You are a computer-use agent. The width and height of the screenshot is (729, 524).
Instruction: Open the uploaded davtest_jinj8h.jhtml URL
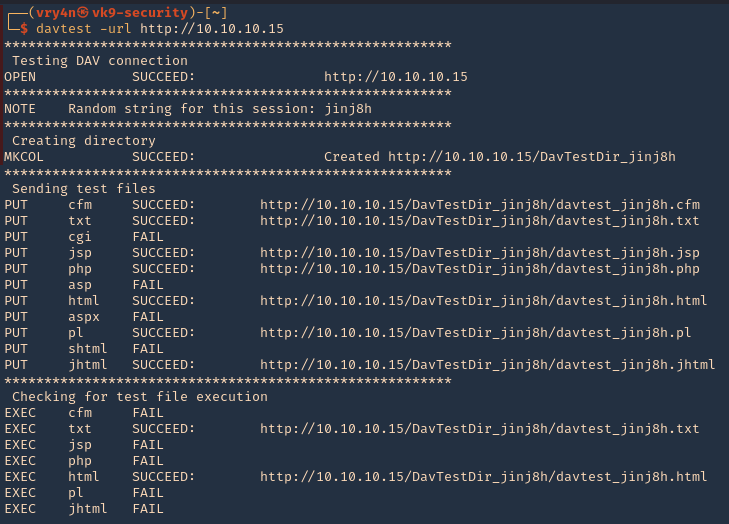488,365
